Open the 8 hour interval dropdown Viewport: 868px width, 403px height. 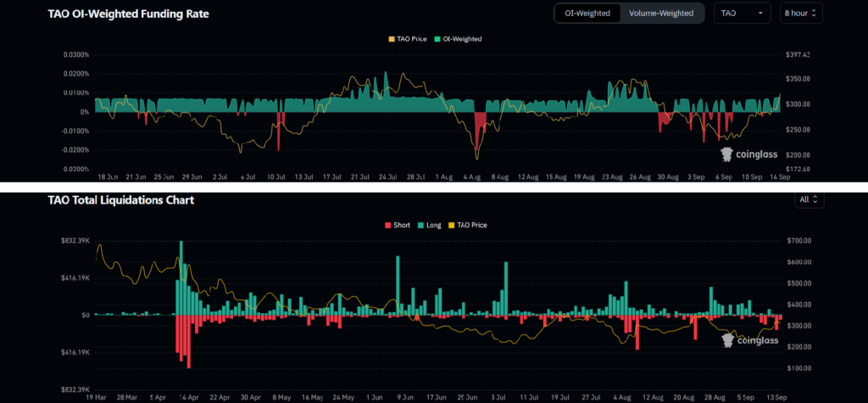click(x=801, y=13)
